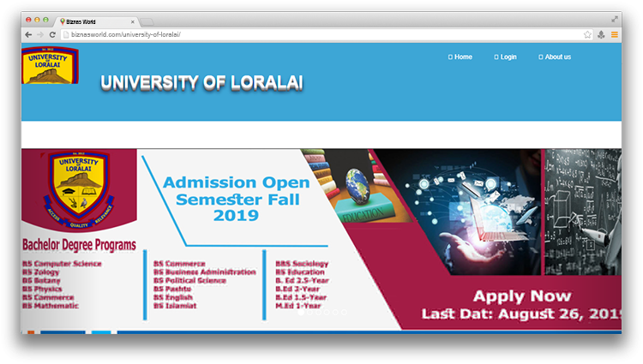Open a new tab next to Biznes World

click(147, 21)
